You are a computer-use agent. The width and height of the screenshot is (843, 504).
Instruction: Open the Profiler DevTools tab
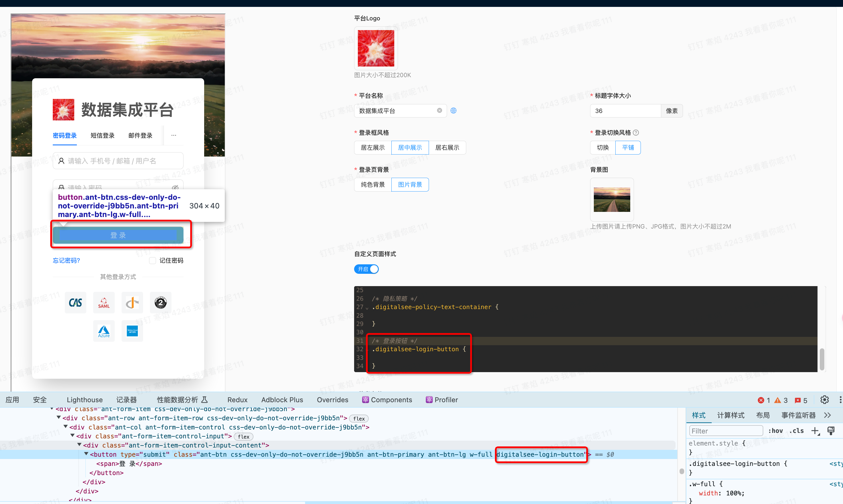tap(442, 400)
